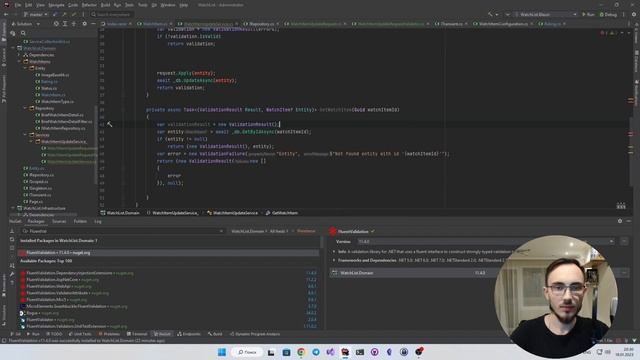640x360 pixels.
Task: Click the search icon in Solution explorer
Action: coord(23,33)
